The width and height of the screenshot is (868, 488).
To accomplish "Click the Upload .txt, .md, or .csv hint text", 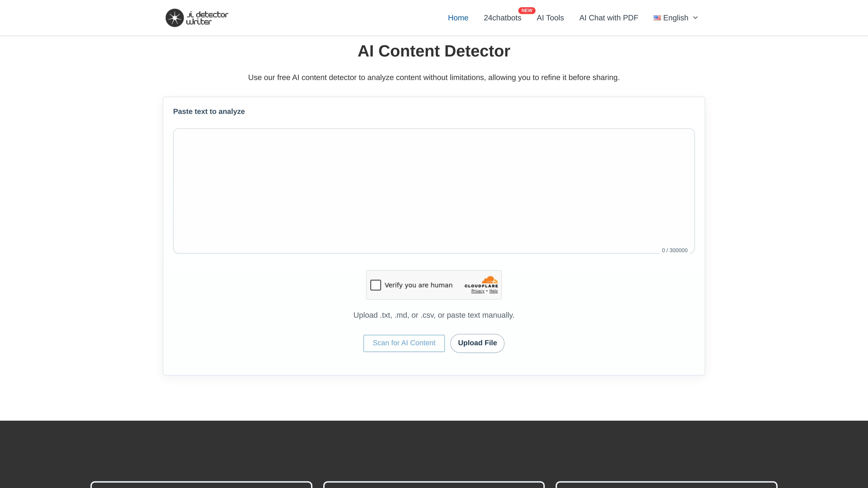I will coord(434,315).
